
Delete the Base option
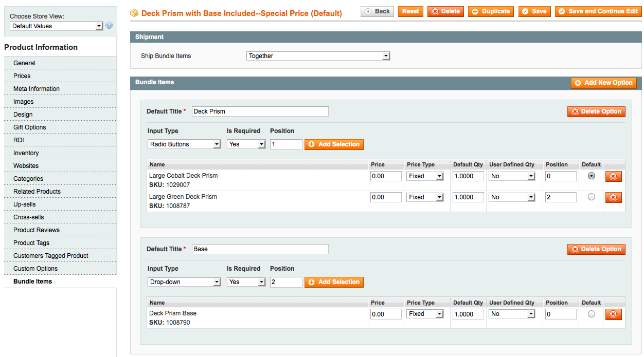tap(596, 249)
